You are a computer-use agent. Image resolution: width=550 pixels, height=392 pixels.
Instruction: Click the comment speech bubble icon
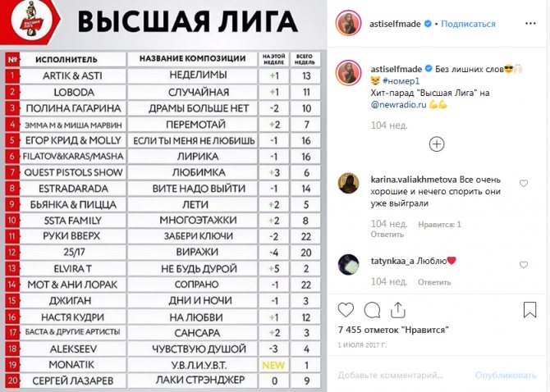coord(372,310)
